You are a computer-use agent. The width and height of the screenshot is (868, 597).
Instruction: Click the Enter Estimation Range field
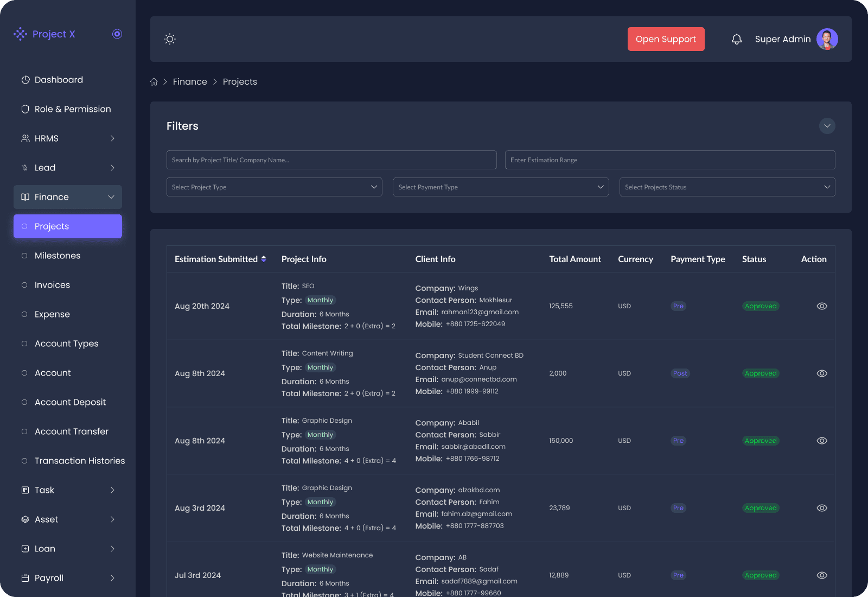(669, 160)
